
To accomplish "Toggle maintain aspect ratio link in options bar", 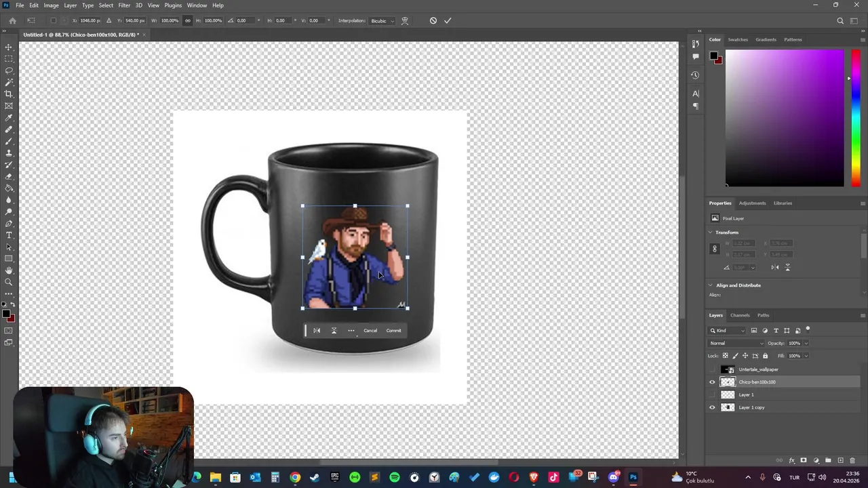I will pos(188,20).
